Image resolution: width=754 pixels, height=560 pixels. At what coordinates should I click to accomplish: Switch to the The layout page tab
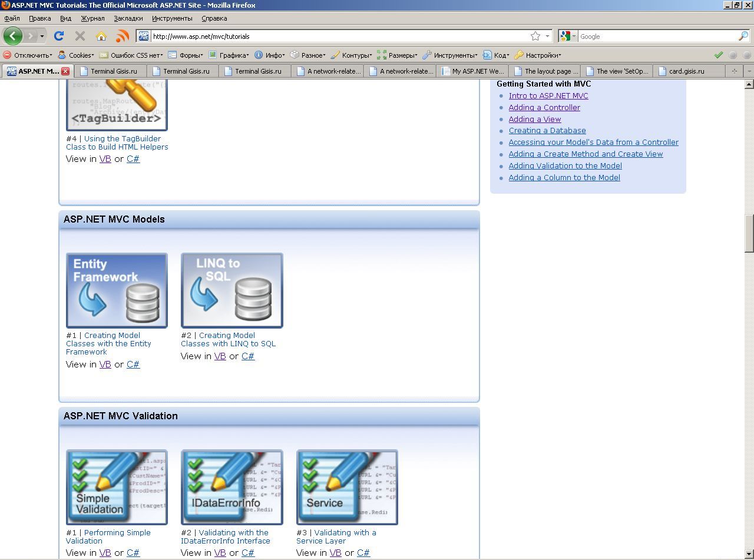point(545,71)
